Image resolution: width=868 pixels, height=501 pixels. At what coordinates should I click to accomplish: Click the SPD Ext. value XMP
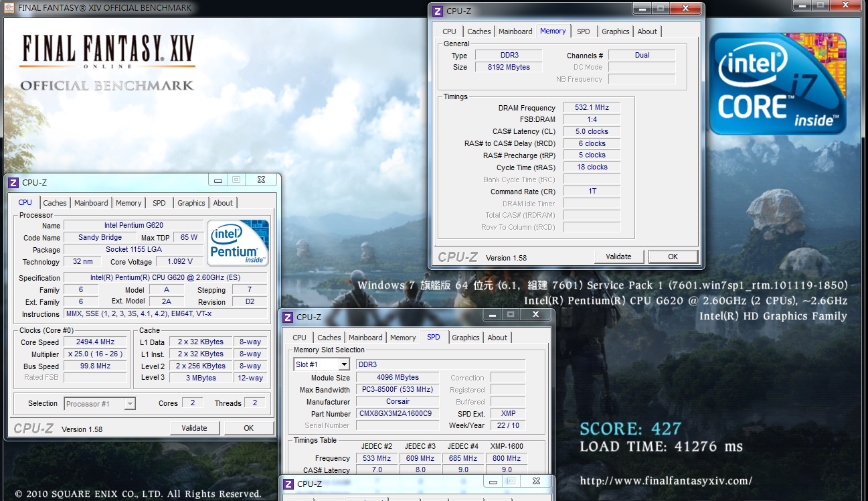click(508, 414)
